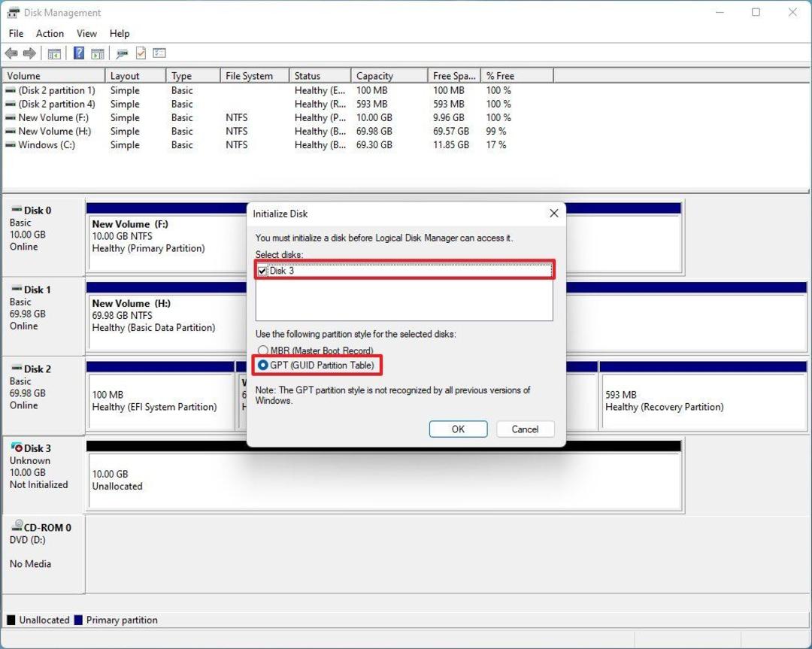The image size is (812, 649).
Task: Open the File menu
Action: click(16, 33)
